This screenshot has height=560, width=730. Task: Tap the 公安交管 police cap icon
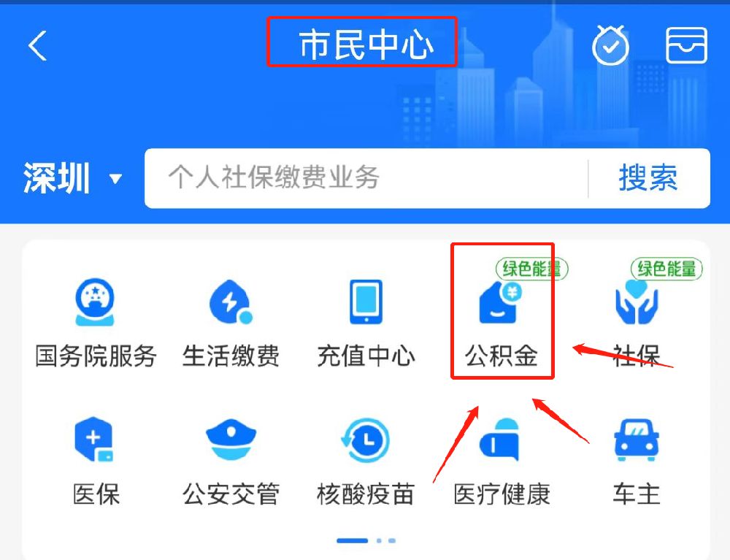click(x=231, y=440)
